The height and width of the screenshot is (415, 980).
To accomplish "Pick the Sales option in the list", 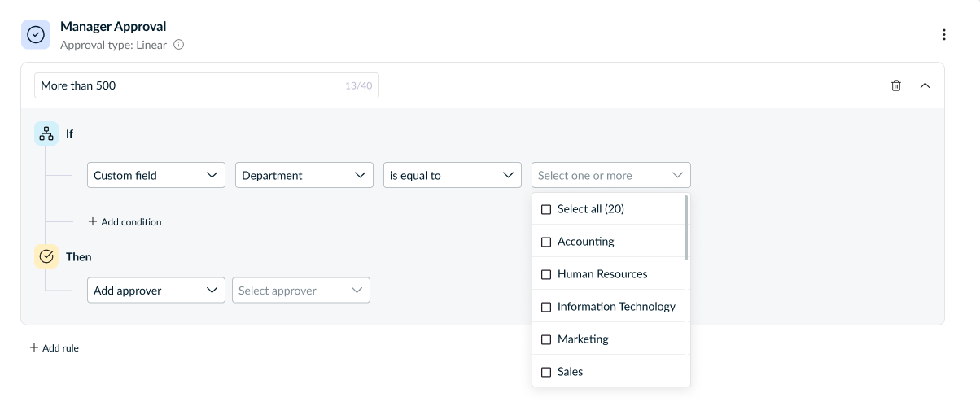I will [570, 372].
